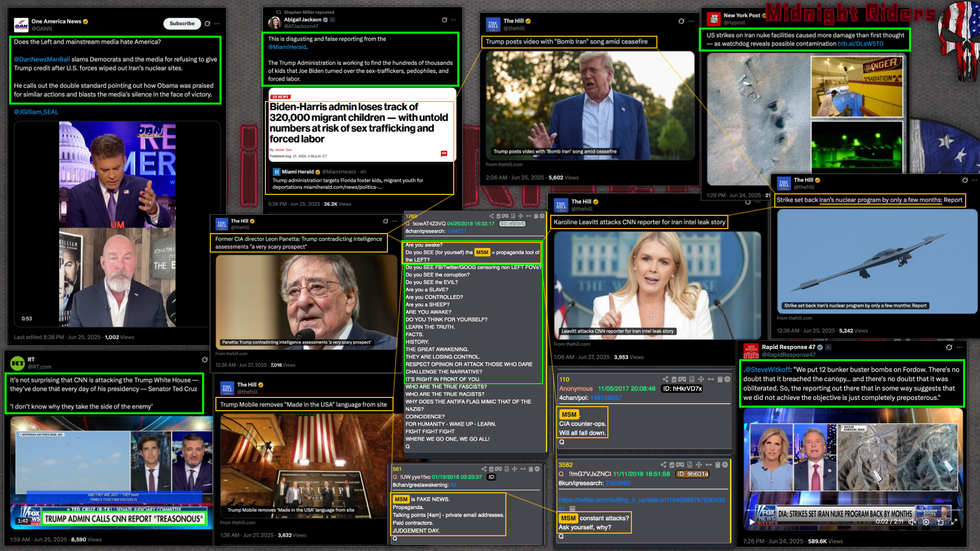
Task: Click move arrows icon on Q post 3582
Action: pos(699,465)
